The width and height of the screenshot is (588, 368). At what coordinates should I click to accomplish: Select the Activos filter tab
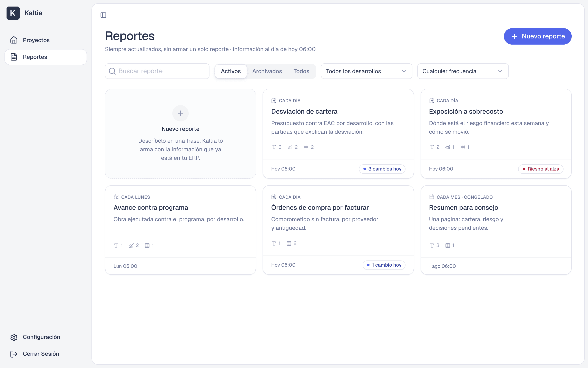[231, 71]
